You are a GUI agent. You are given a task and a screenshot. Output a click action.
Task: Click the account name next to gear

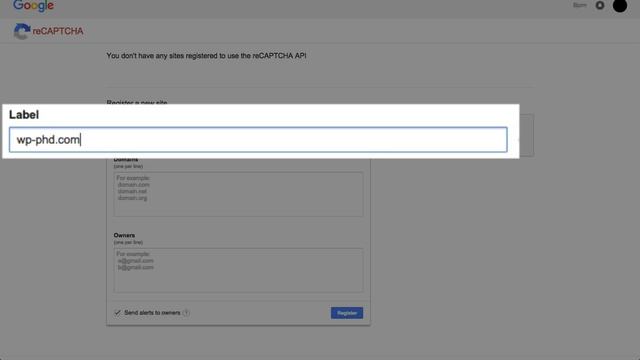(580, 5)
